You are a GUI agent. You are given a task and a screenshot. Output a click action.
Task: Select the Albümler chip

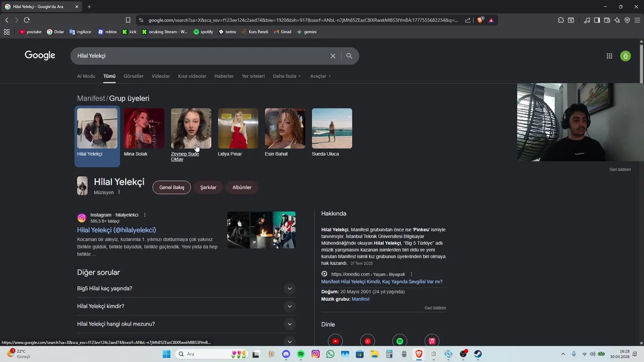pos(242,188)
